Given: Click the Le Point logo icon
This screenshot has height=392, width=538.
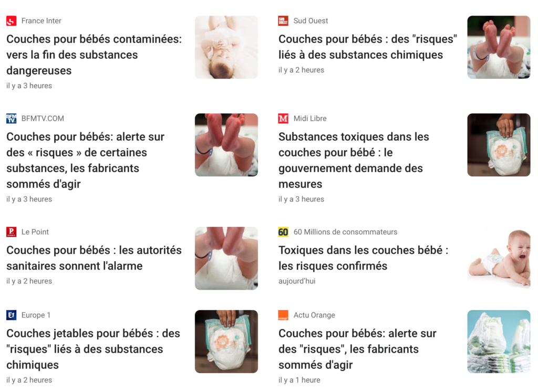Looking at the screenshot, I should click(12, 232).
